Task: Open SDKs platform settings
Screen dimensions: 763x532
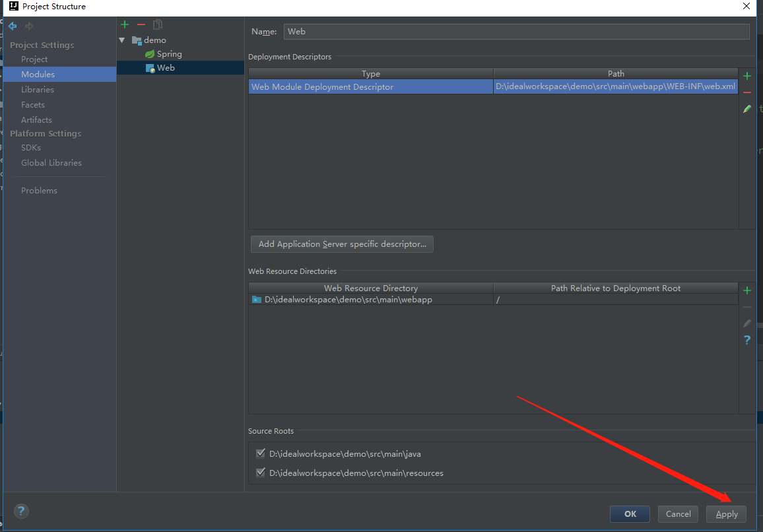Action: pos(30,147)
